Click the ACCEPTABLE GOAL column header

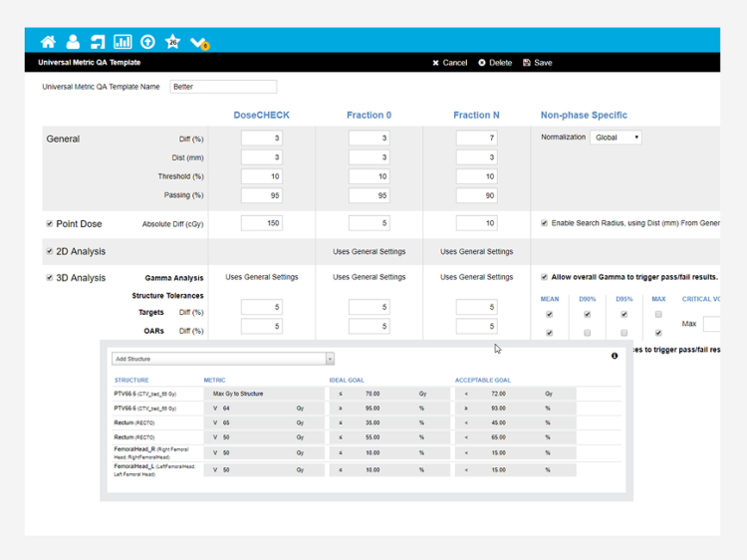(x=483, y=381)
